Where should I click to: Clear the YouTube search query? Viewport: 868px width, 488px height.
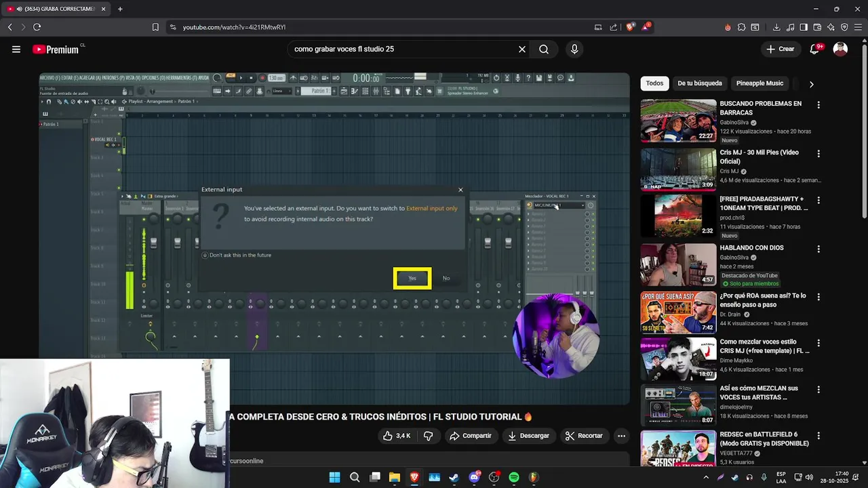click(x=522, y=49)
